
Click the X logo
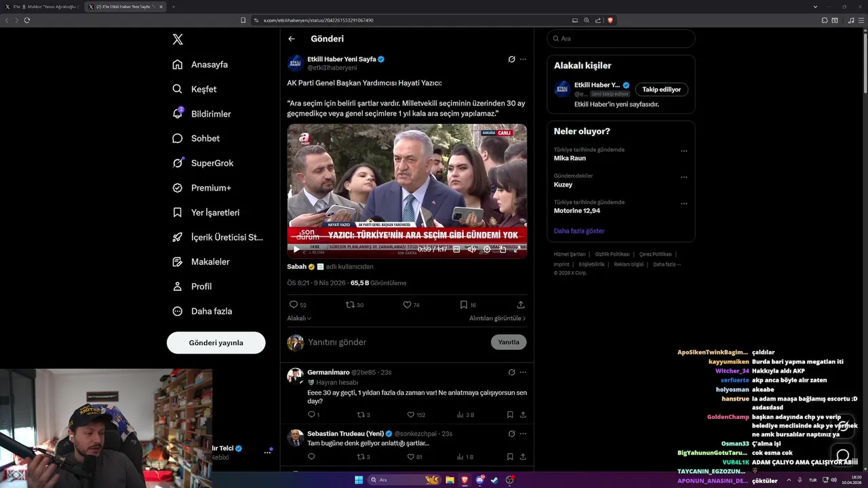[178, 39]
